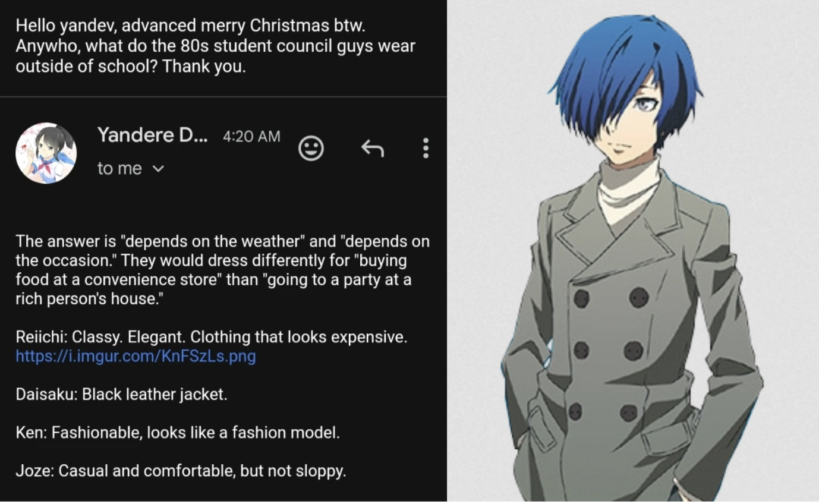
Task: Click the "to me" recipient text
Action: tap(119, 169)
